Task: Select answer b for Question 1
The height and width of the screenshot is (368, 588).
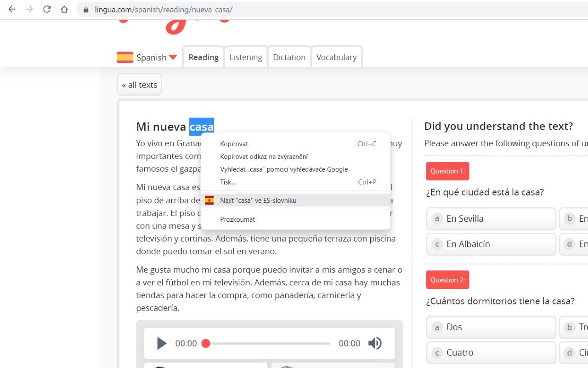Action: click(x=573, y=218)
